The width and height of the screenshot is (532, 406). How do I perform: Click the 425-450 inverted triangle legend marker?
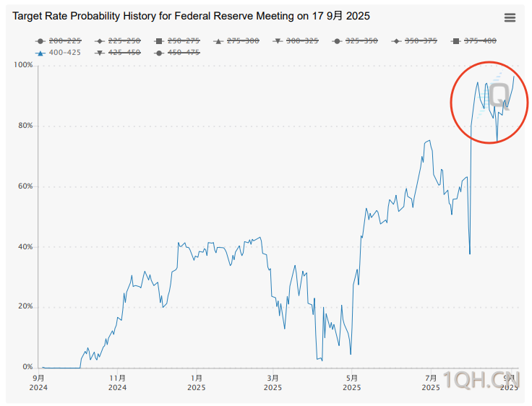(x=100, y=53)
